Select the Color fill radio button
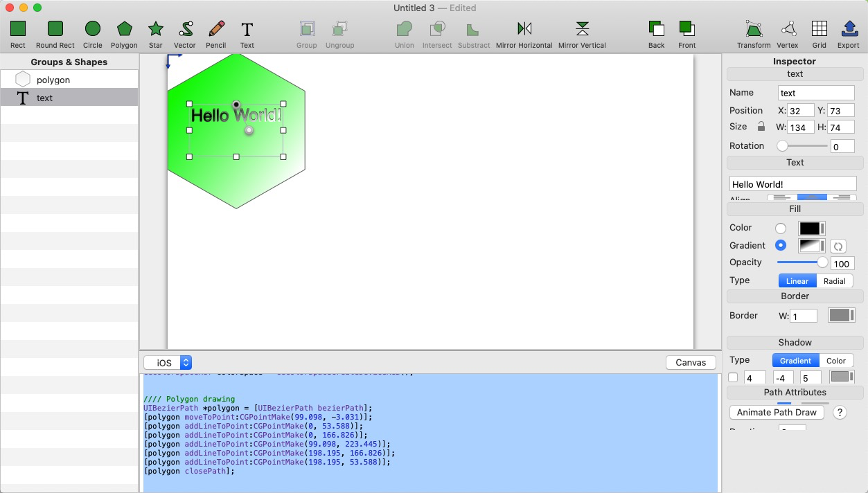This screenshot has height=493, width=868. coord(781,228)
